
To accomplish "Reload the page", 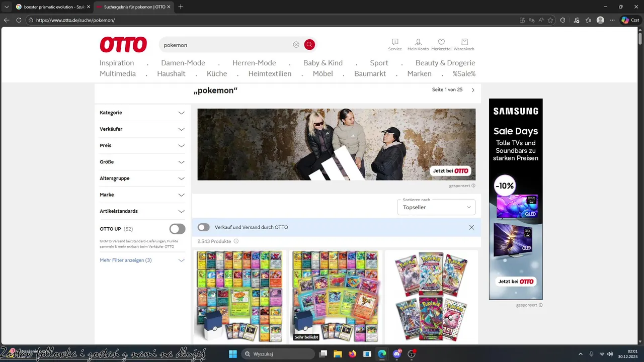I will coord(19,20).
